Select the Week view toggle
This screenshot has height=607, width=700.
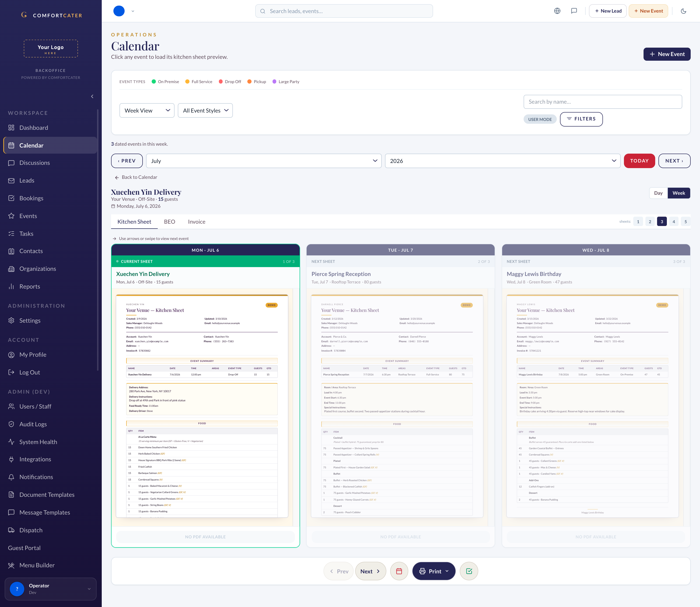pyautogui.click(x=679, y=193)
